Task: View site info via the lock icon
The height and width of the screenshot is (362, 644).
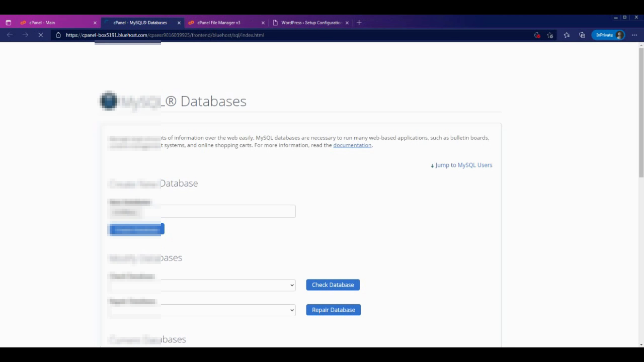Action: [58, 35]
